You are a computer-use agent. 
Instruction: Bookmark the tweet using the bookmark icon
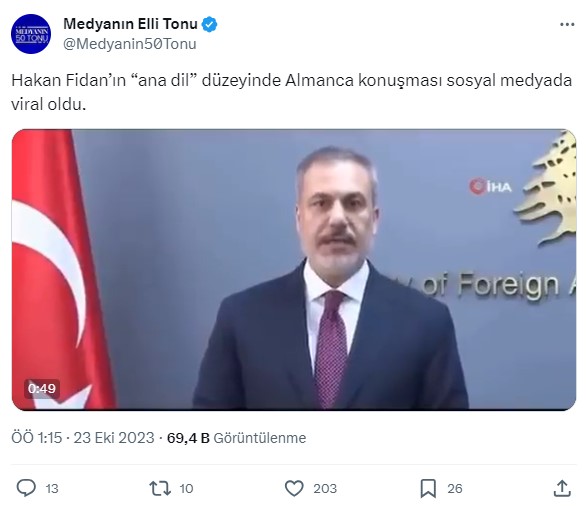point(428,488)
